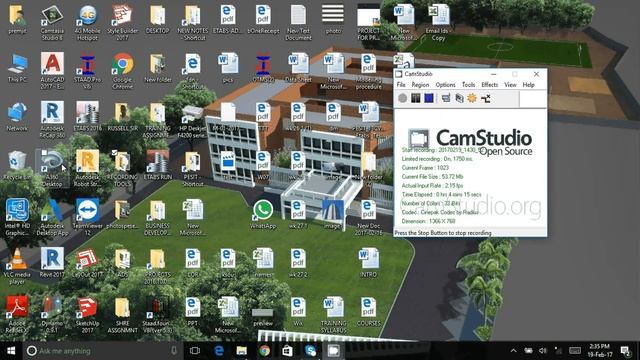
Task: Stop recording with the blue Stop button
Action: point(429,98)
